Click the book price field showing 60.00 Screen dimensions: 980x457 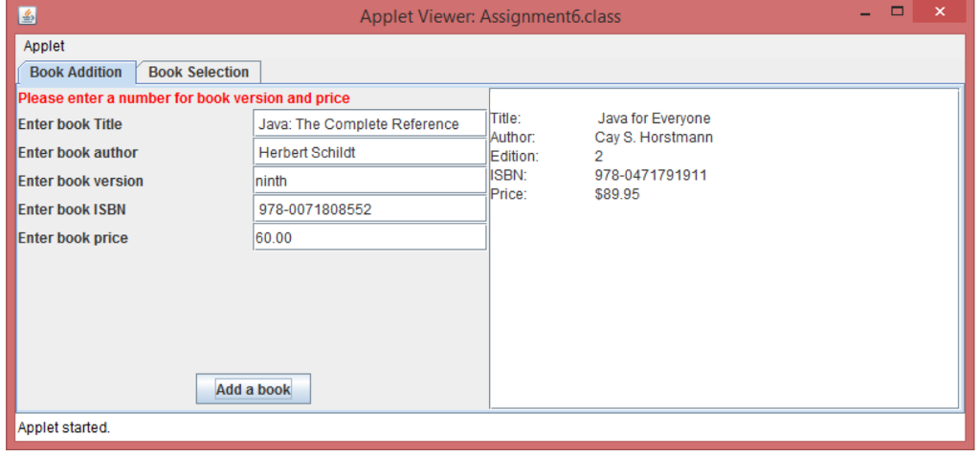tap(370, 238)
